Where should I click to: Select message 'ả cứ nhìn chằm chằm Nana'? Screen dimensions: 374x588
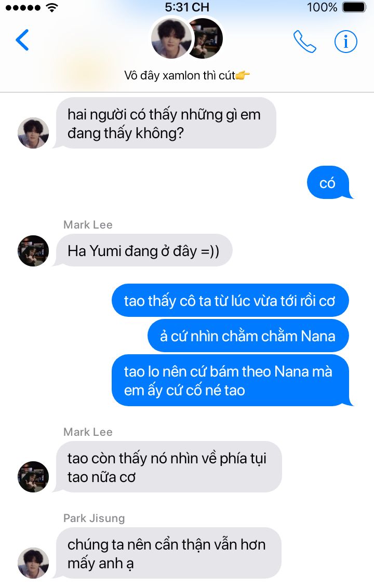(248, 336)
